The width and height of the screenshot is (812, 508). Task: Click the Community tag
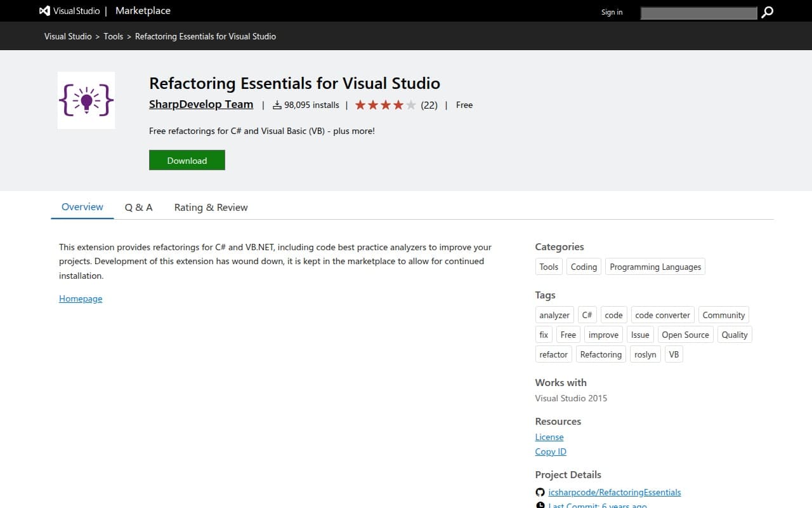pos(724,315)
